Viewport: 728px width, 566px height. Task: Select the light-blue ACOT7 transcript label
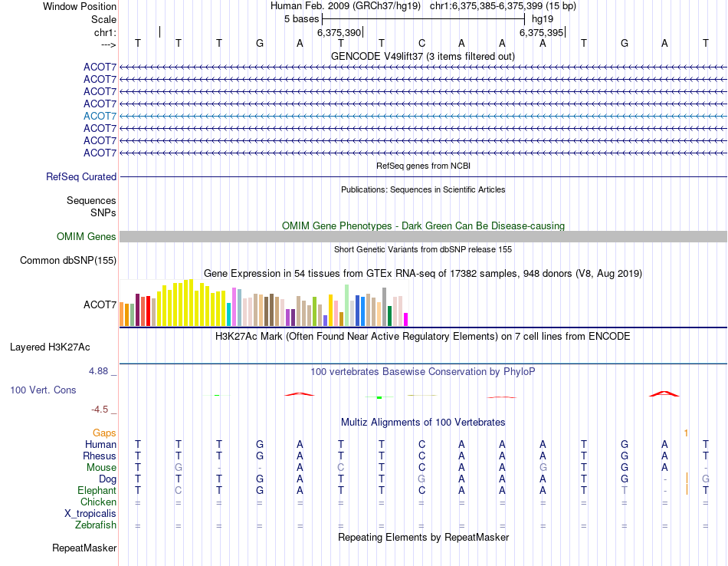pyautogui.click(x=100, y=116)
